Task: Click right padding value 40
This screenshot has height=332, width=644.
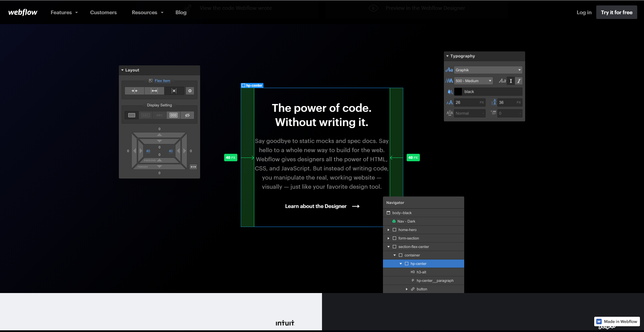Action: click(x=171, y=151)
